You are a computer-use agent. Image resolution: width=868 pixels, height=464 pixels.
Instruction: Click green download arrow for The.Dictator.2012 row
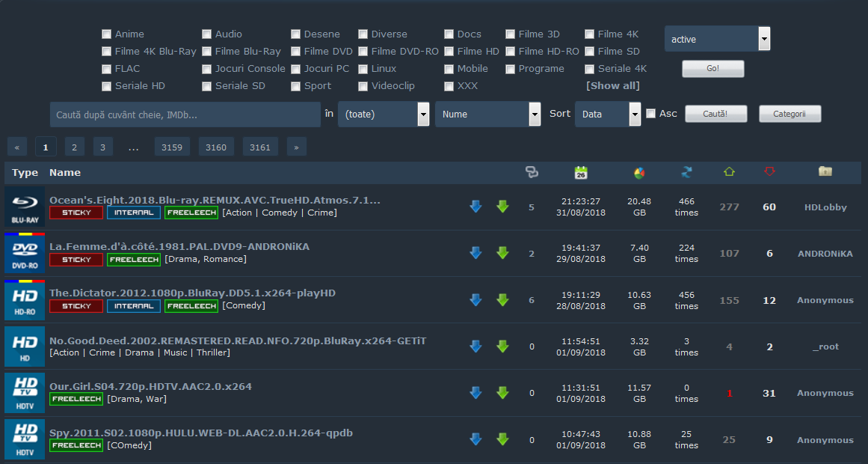click(502, 300)
